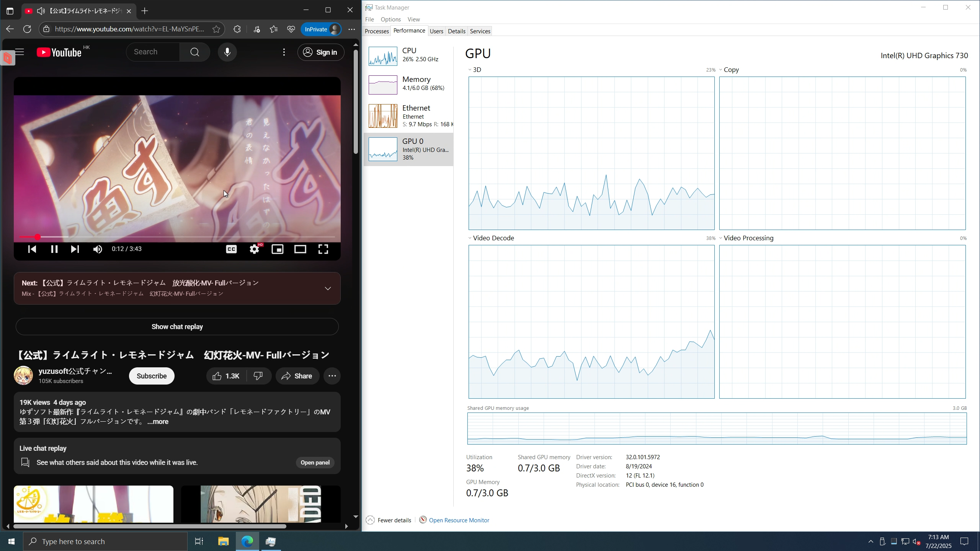Add page to favorites star

pos(216,29)
